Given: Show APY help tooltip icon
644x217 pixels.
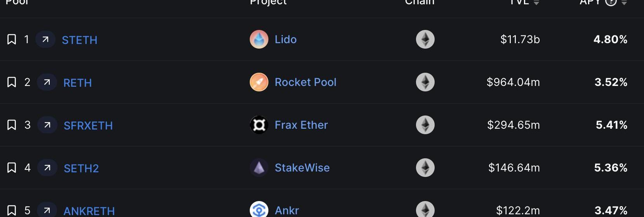Looking at the screenshot, I should click(611, 2).
